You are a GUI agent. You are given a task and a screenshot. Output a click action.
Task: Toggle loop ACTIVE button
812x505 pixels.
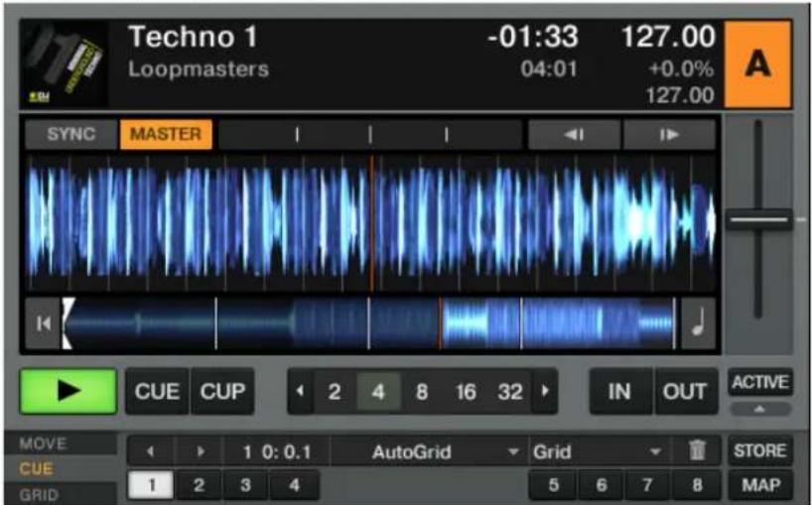pyautogui.click(x=760, y=382)
